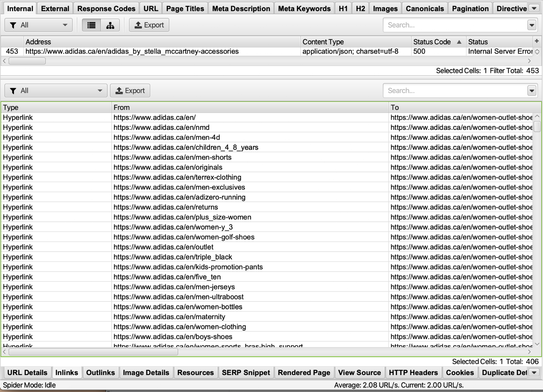The image size is (543, 392).
Task: Select the From row https://www.adidas.ca/en/nmd
Action: point(250,128)
